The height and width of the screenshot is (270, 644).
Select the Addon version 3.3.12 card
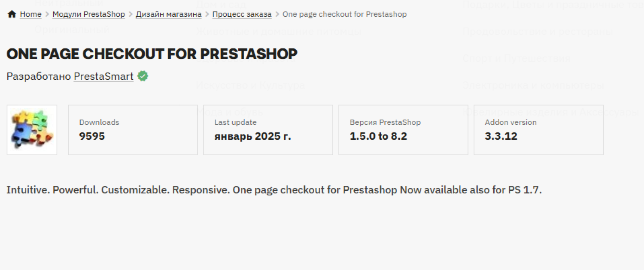(x=538, y=130)
